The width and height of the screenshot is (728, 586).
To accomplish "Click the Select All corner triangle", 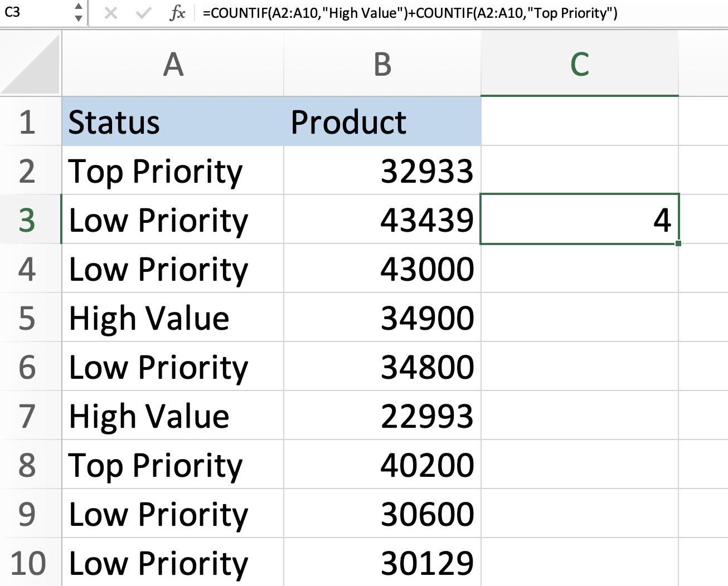I will [30, 62].
